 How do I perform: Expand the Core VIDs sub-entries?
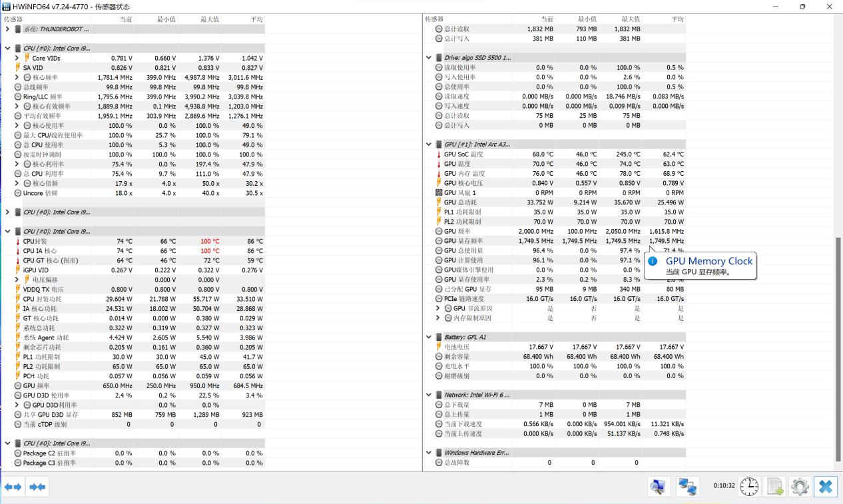click(17, 59)
